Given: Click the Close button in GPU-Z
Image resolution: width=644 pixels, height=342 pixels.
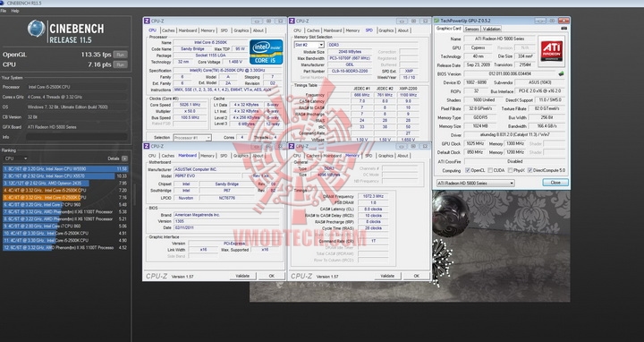Looking at the screenshot, I should click(555, 183).
